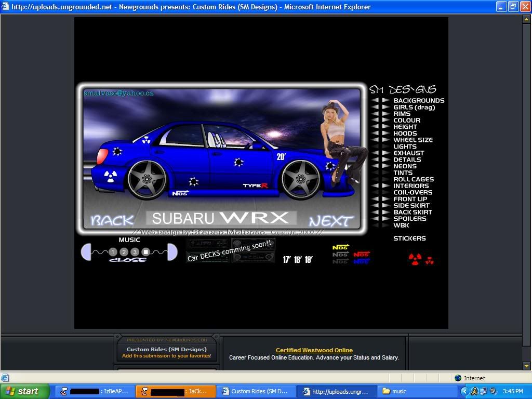
Task: Click left arrow beside BACKGROUNDS
Action: (375, 100)
